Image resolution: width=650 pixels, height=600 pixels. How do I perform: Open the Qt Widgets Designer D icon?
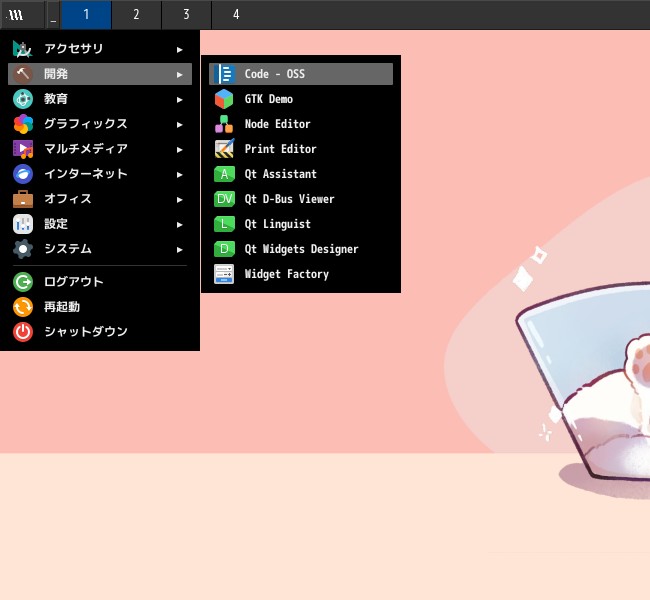[224, 249]
